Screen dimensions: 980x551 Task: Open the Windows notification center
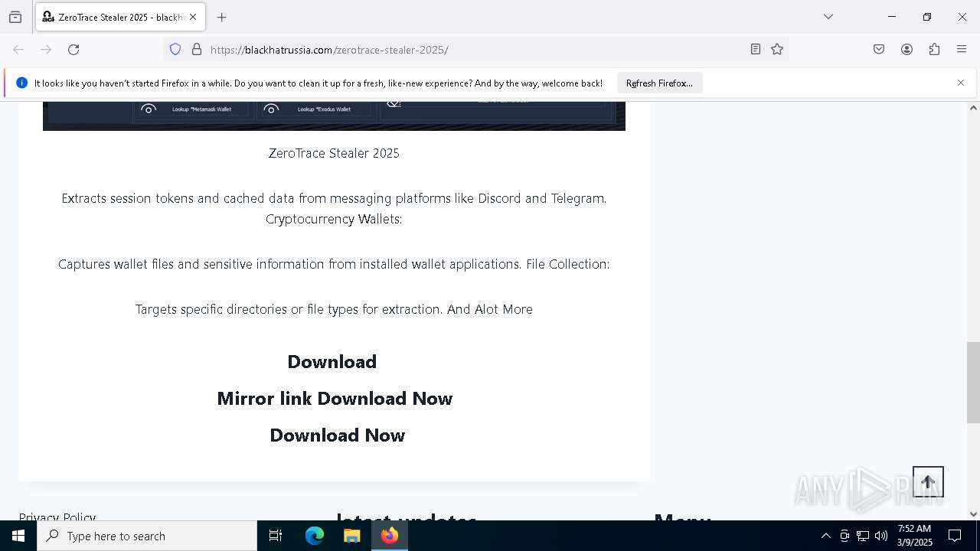point(955,536)
